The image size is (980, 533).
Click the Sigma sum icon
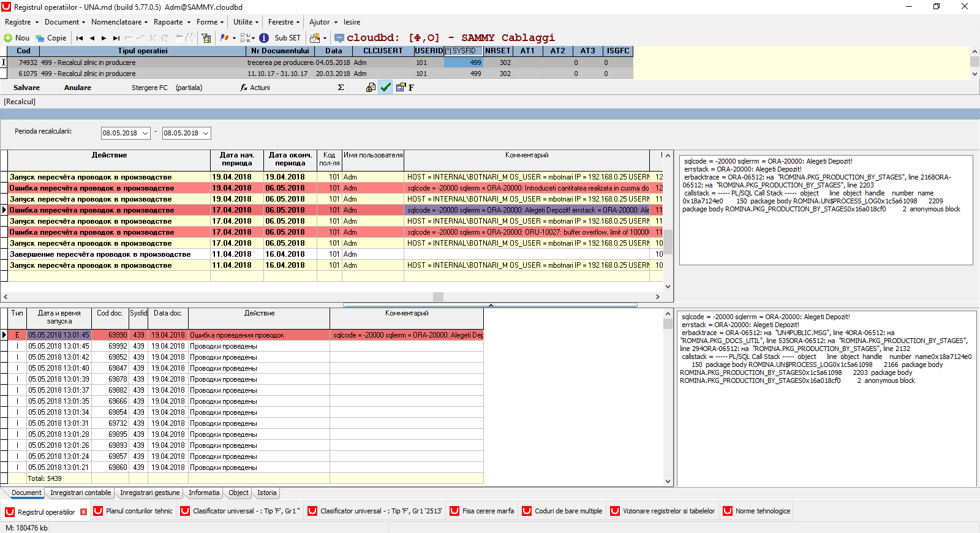click(341, 88)
